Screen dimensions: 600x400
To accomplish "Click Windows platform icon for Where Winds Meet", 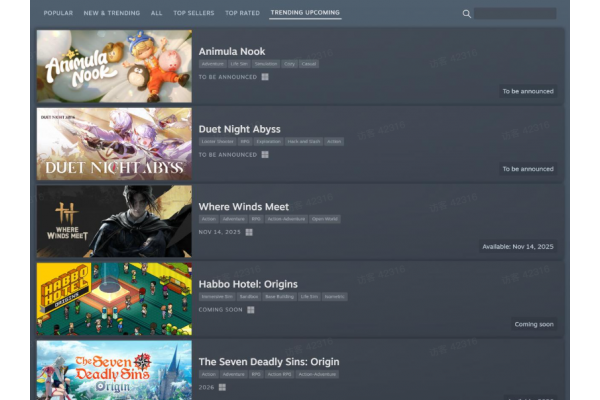I will tap(249, 232).
